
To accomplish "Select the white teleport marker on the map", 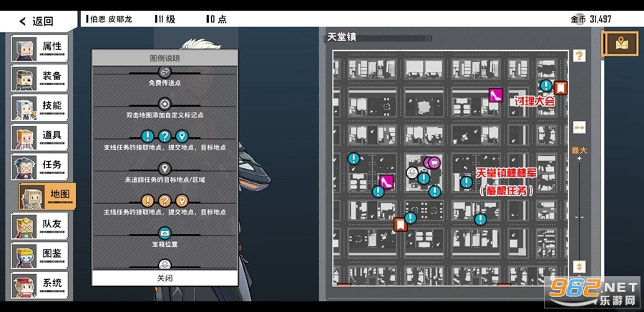I will click(x=412, y=172).
